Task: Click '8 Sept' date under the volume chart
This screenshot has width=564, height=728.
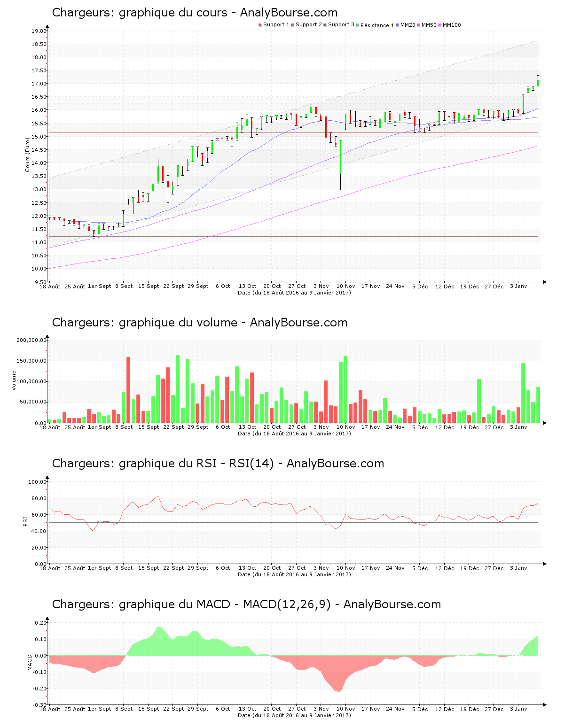Action: coord(124,427)
